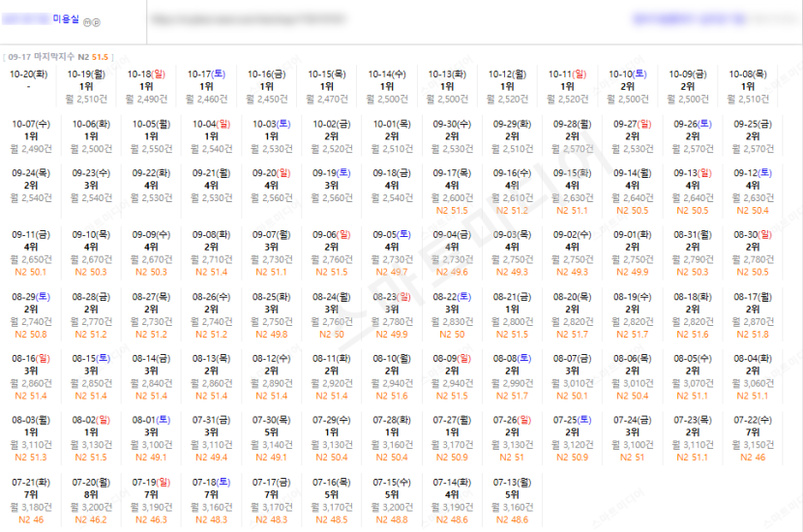
Task: Click the 09-02(수) date heading
Action: (x=573, y=234)
